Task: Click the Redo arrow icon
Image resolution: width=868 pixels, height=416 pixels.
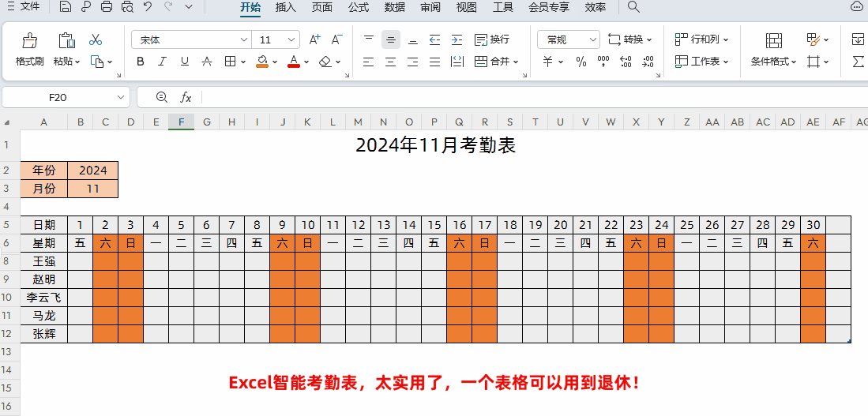Action: (168, 6)
